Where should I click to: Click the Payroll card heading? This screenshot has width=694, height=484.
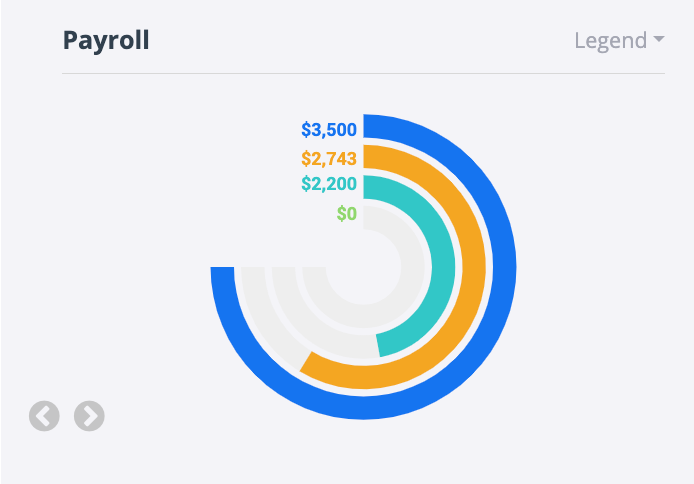pos(106,41)
